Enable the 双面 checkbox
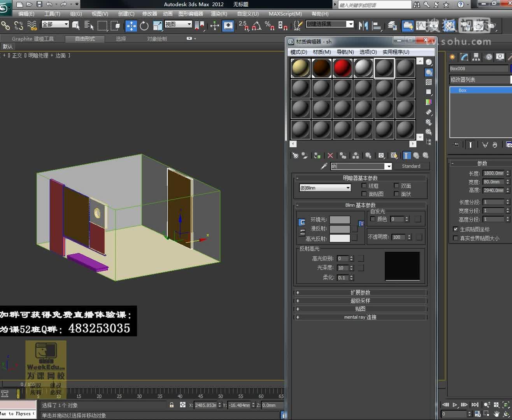The width and height of the screenshot is (512, 420). [397, 186]
